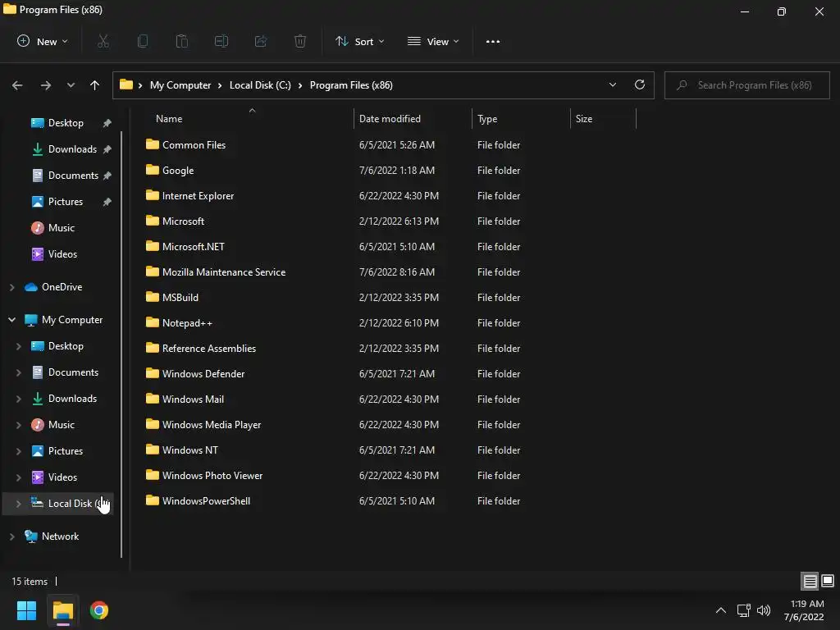Click the navigation pane scrollbar
Screen dimensions: 840x630
point(121,344)
